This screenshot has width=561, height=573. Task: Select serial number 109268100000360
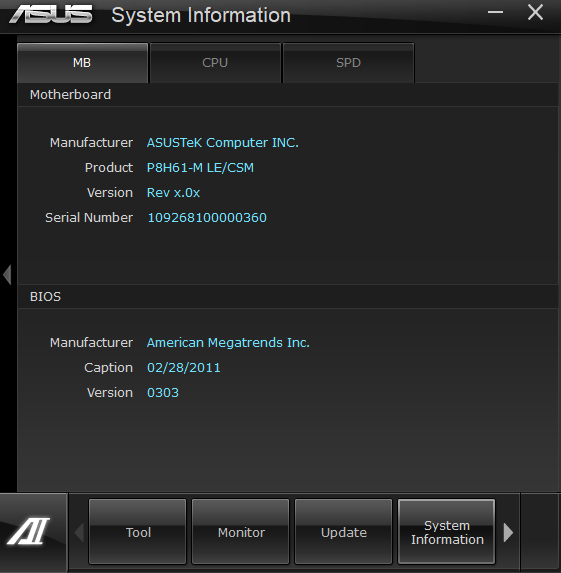(207, 218)
